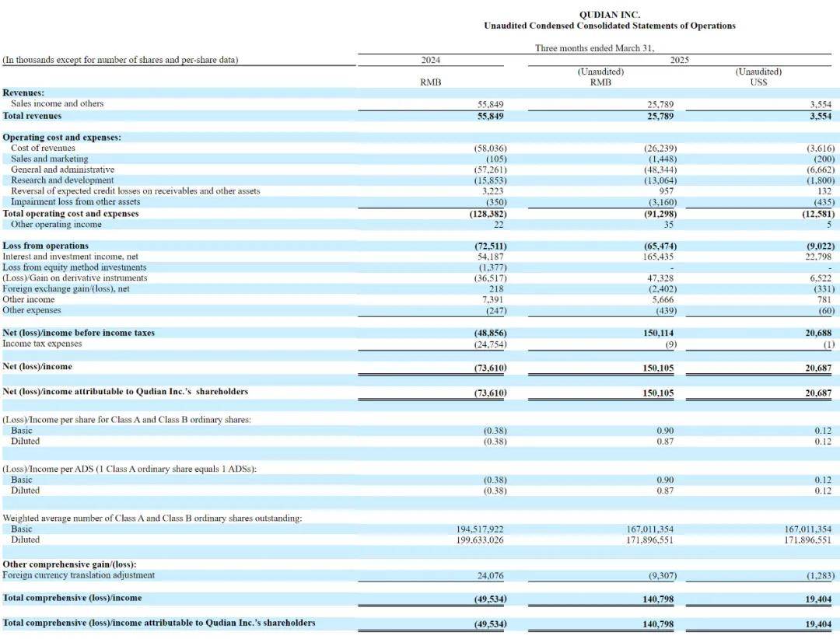Click the 'Sales income and others' row label
The width and height of the screenshot is (840, 639).
[x=58, y=103]
